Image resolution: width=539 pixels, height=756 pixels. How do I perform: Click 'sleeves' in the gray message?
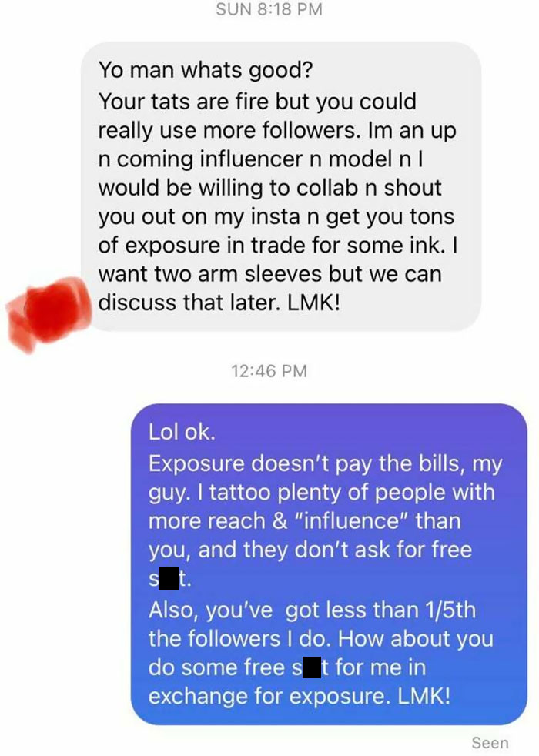(283, 274)
